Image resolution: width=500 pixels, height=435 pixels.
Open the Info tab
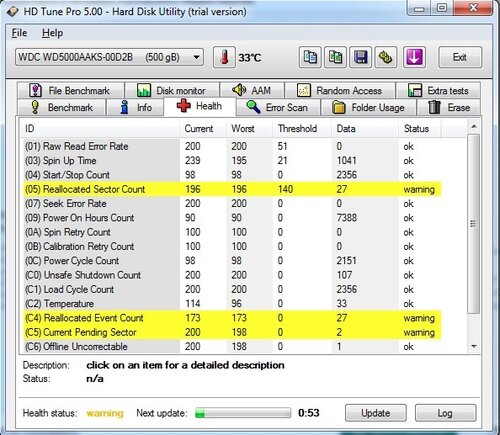point(135,107)
